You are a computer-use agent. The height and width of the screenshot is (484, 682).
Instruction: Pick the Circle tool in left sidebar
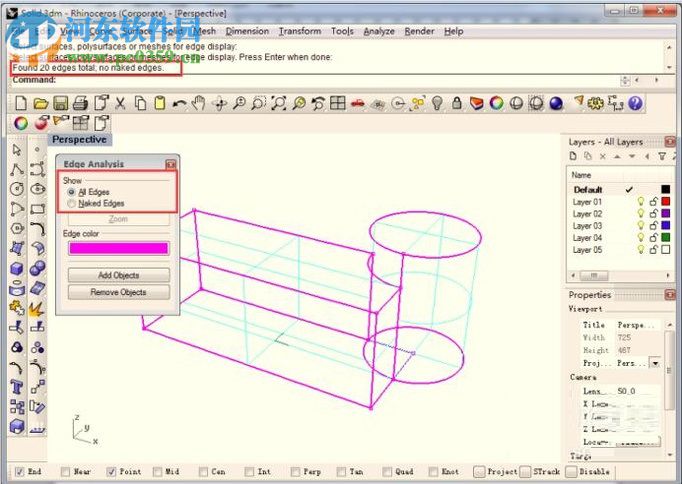pyautogui.click(x=17, y=189)
